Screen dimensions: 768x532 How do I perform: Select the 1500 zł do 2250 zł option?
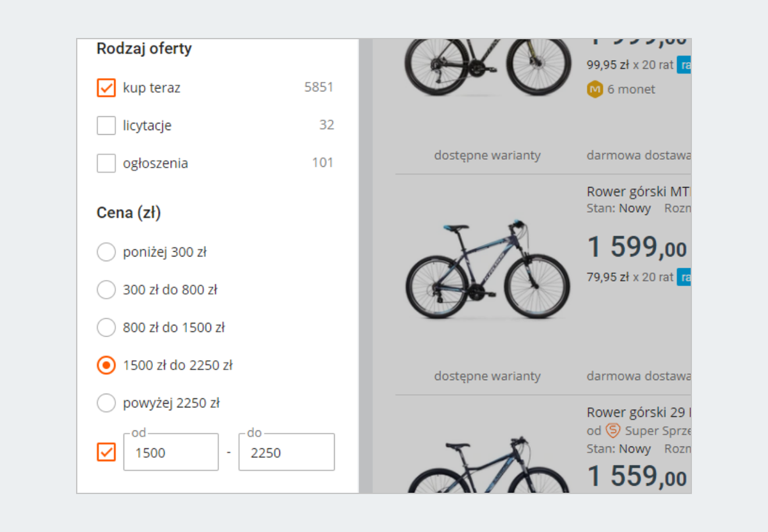(x=106, y=365)
